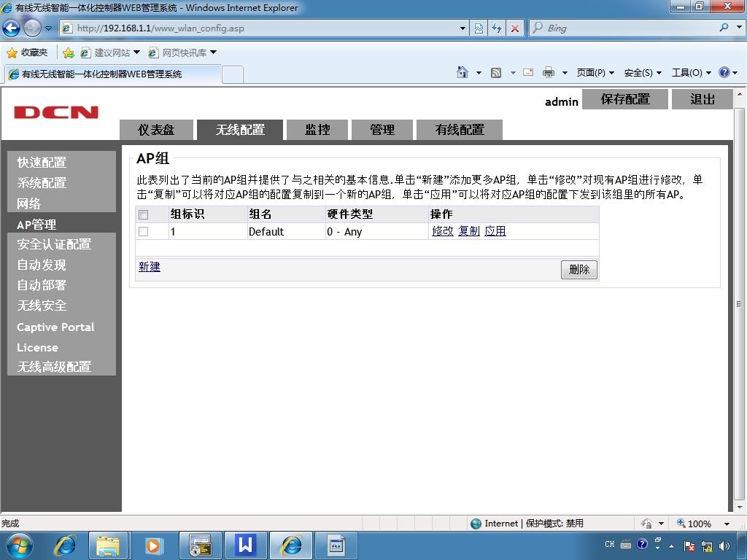Click the 删除 button

[x=578, y=270]
